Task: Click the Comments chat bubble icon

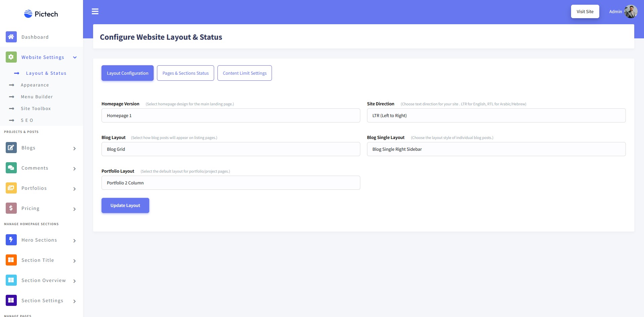Action: (x=11, y=168)
